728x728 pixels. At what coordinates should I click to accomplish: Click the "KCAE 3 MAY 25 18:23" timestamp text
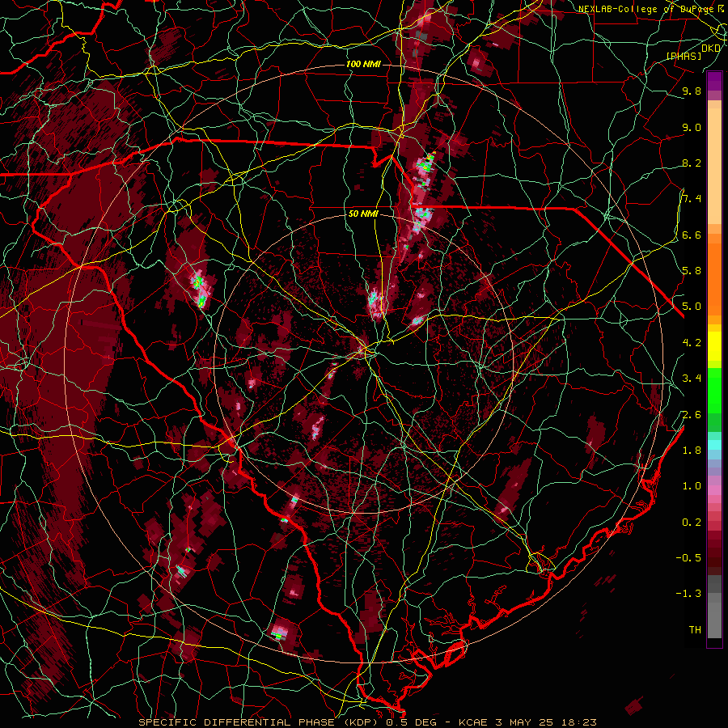[527, 722]
